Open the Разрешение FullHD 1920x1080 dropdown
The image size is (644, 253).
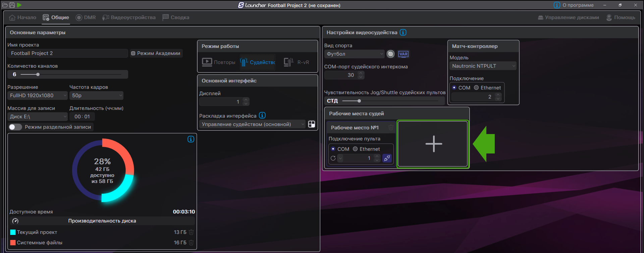point(37,96)
